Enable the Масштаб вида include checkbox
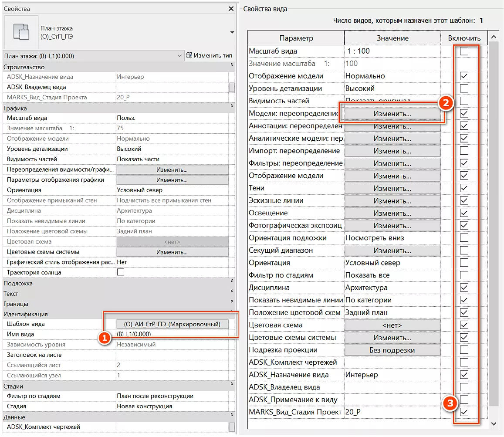 pyautogui.click(x=464, y=51)
